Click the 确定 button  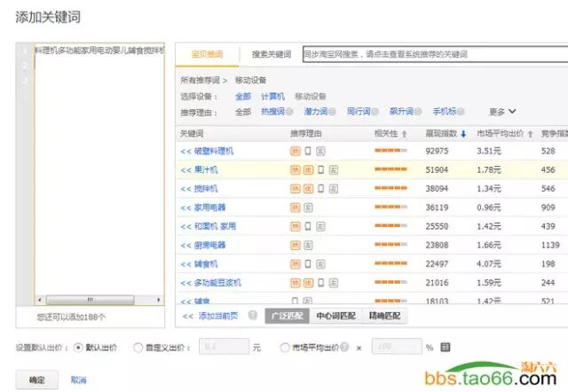pos(36,380)
